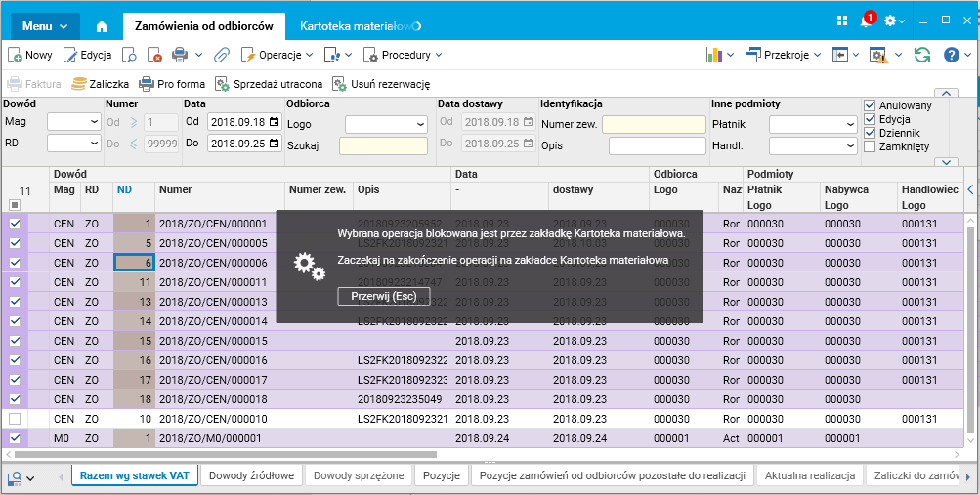Click Sprzedaż utracona toolbar button

(x=270, y=84)
